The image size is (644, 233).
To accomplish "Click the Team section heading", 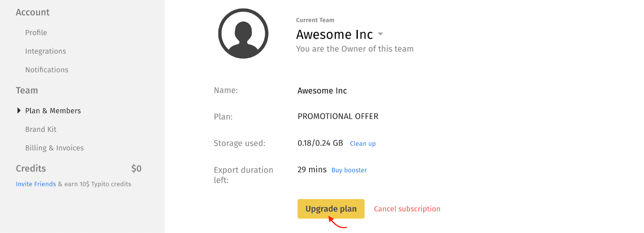I will 27,91.
